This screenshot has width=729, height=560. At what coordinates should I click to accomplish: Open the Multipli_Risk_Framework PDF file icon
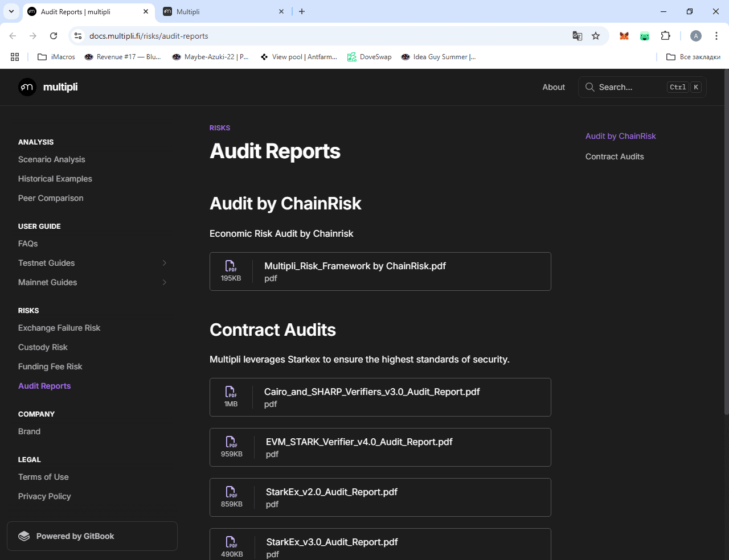231,266
